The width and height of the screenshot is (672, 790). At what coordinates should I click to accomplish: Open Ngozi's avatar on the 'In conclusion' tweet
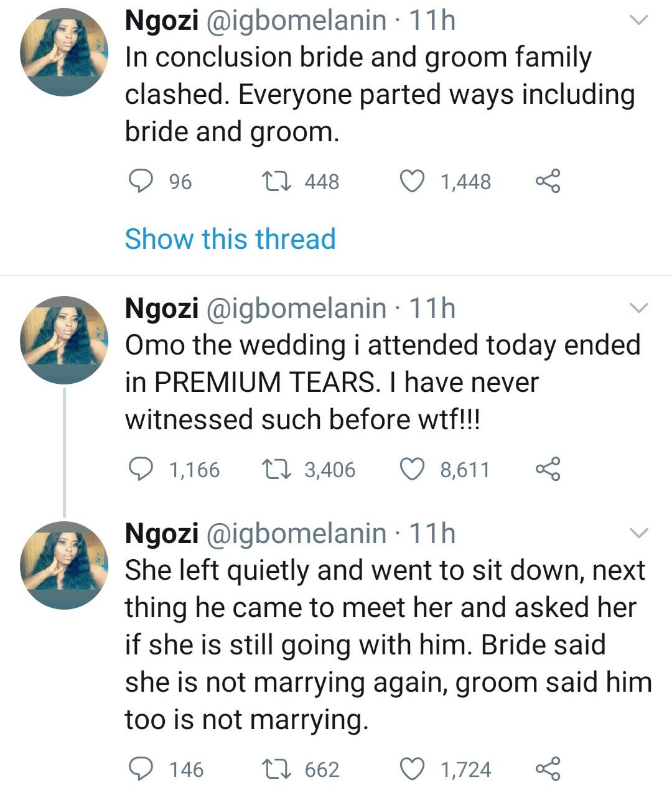coord(64,53)
